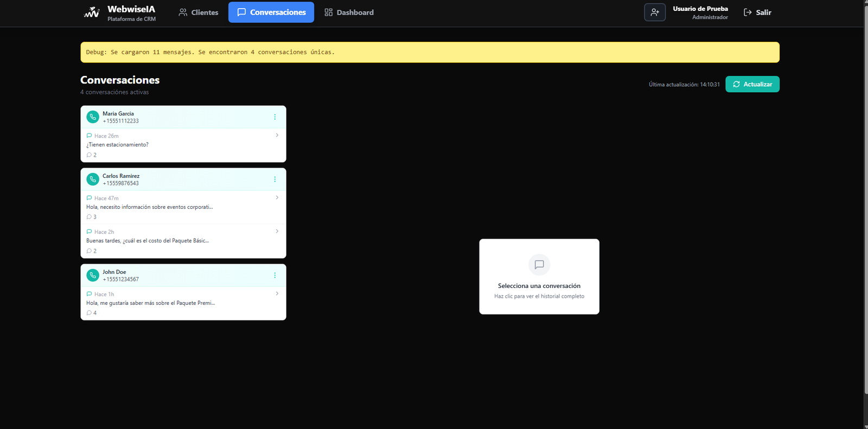This screenshot has height=429, width=868.
Task: Click the Maria Garcia name
Action: click(x=118, y=114)
